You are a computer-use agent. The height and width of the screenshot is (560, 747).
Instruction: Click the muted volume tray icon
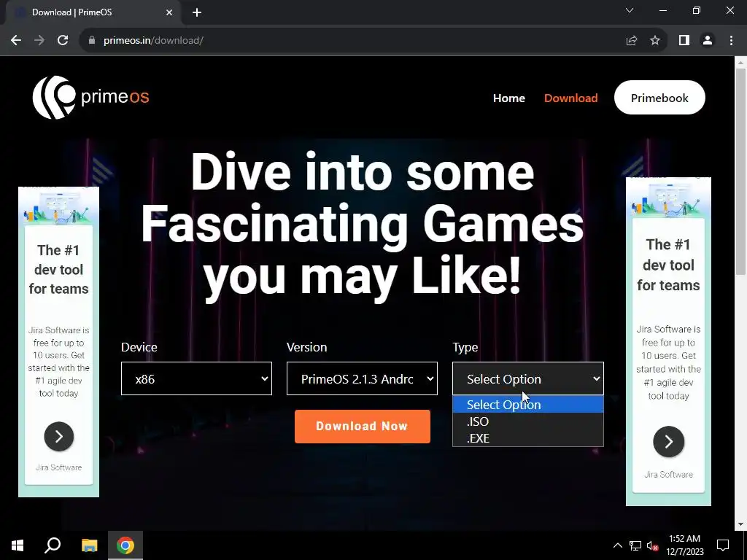pyautogui.click(x=652, y=545)
